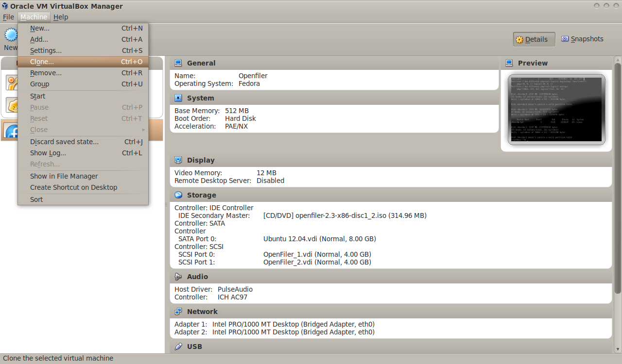Click the greyed-out Refresh... menu entry
This screenshot has width=622, height=364.
[x=83, y=164]
